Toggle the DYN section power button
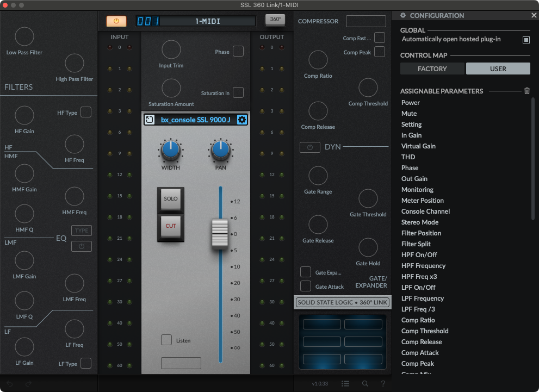 tap(309, 147)
